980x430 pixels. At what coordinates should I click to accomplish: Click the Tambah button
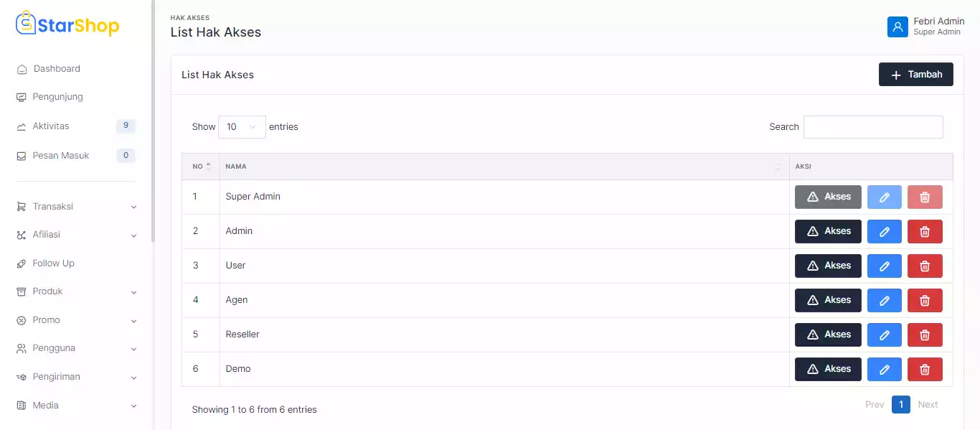click(915, 75)
